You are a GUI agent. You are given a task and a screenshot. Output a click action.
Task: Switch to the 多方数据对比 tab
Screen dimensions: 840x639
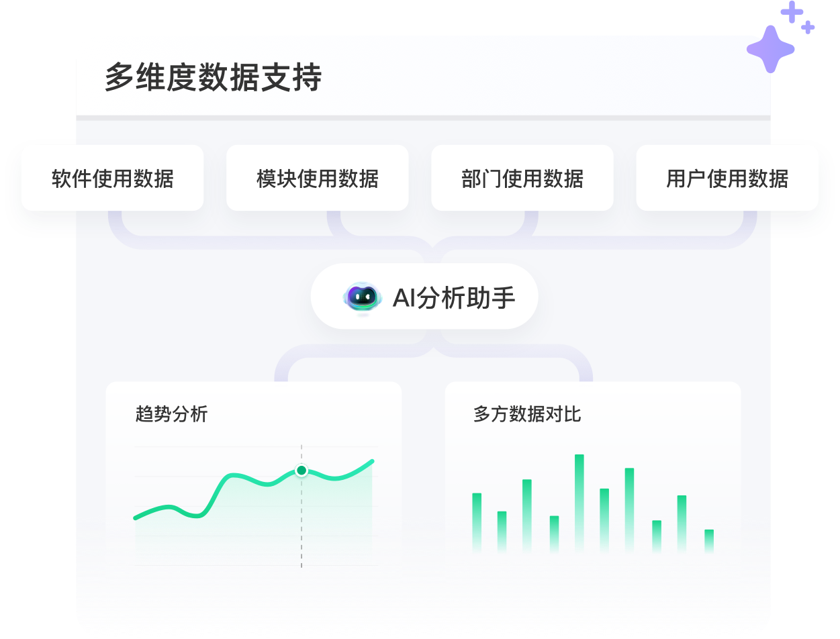click(x=528, y=415)
